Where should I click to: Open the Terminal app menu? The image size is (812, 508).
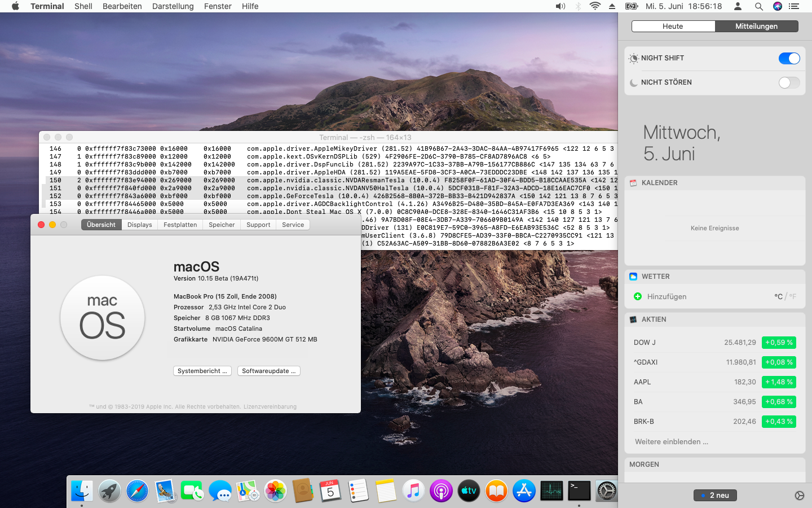click(47, 6)
